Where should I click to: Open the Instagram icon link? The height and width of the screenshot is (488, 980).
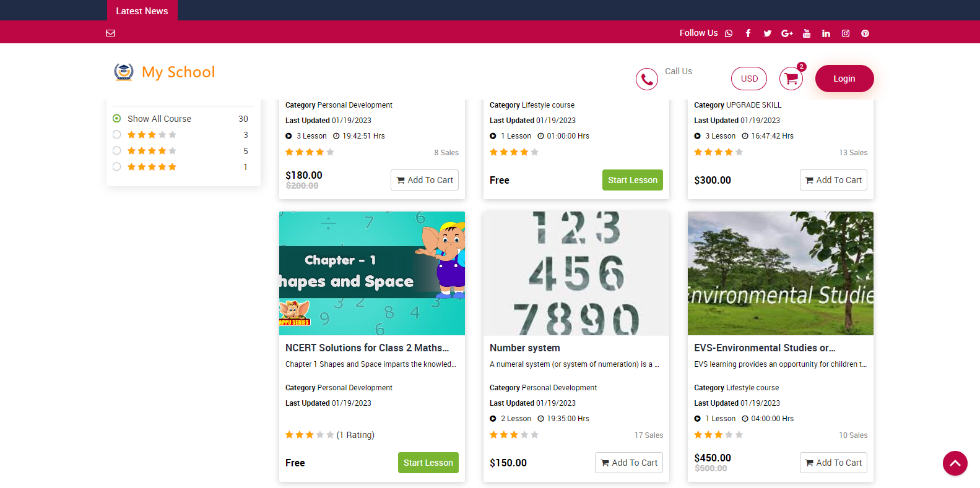(x=845, y=33)
